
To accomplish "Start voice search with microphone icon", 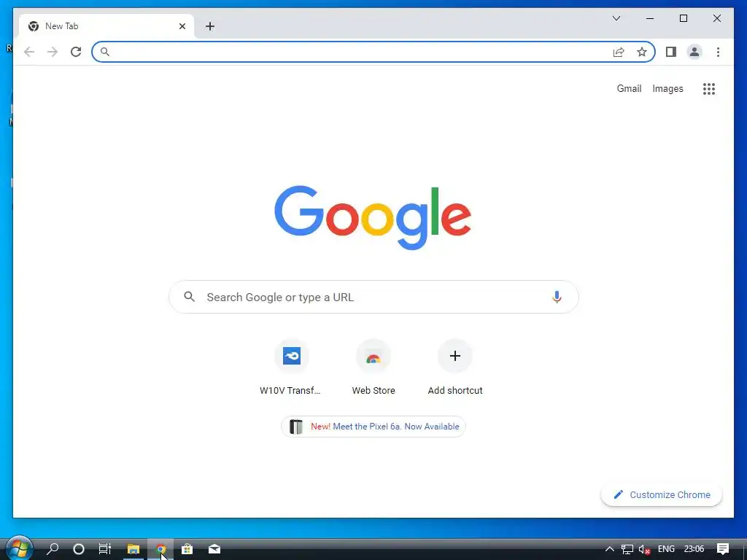I will (x=557, y=297).
